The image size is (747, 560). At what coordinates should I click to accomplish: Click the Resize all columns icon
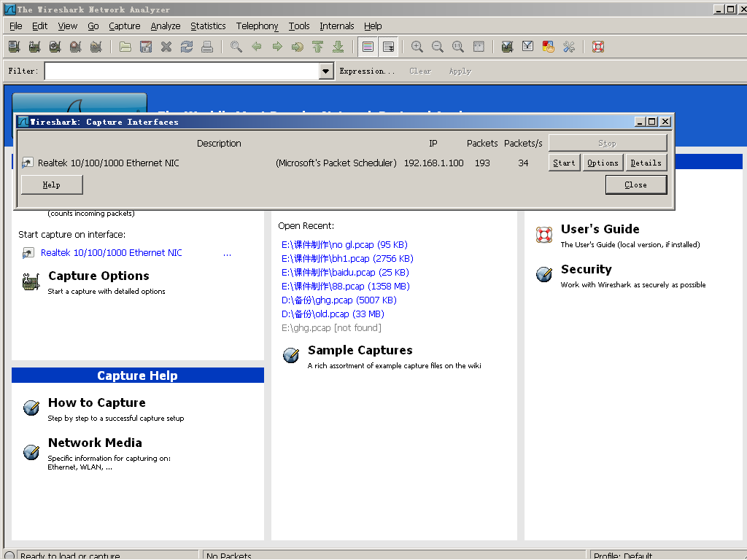479,47
